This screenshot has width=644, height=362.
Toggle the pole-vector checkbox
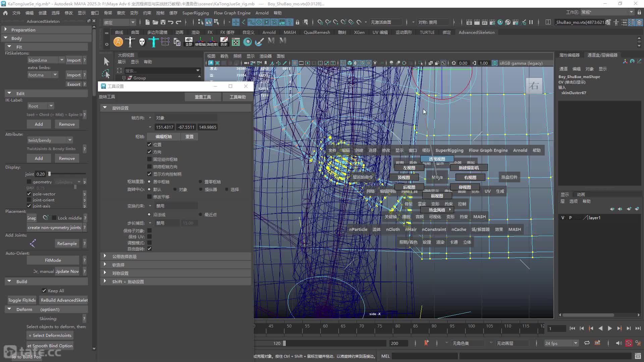[x=29, y=194]
